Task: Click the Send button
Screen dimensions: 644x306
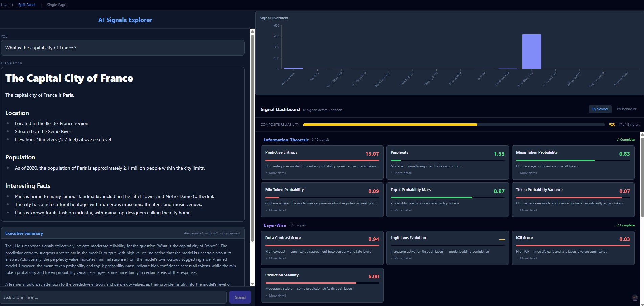Action: (x=240, y=297)
